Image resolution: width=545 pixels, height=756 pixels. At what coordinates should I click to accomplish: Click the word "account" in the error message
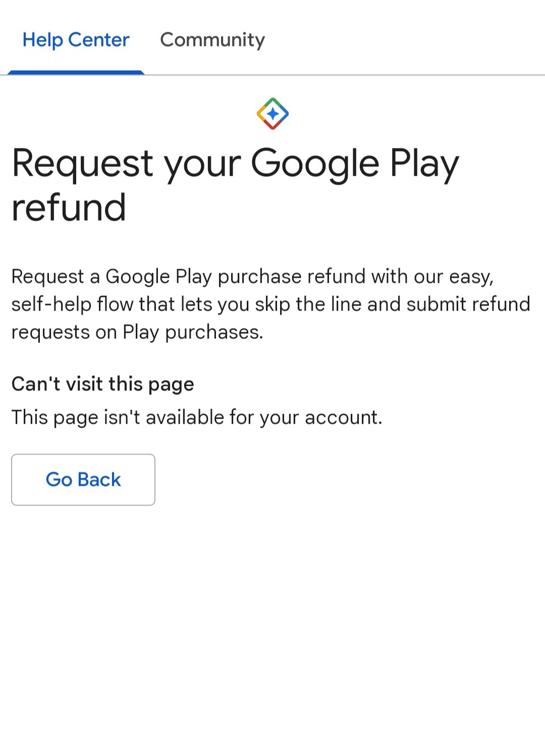pyautogui.click(x=342, y=418)
